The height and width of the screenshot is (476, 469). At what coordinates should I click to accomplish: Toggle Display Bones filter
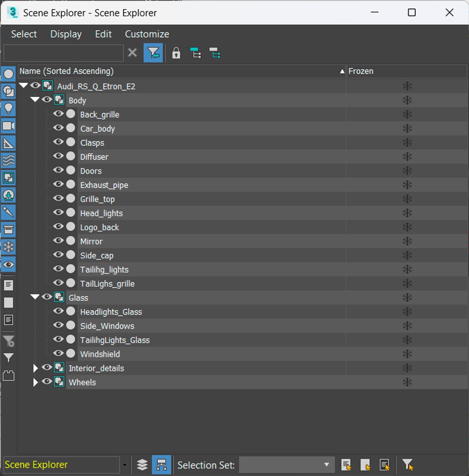click(x=8, y=212)
